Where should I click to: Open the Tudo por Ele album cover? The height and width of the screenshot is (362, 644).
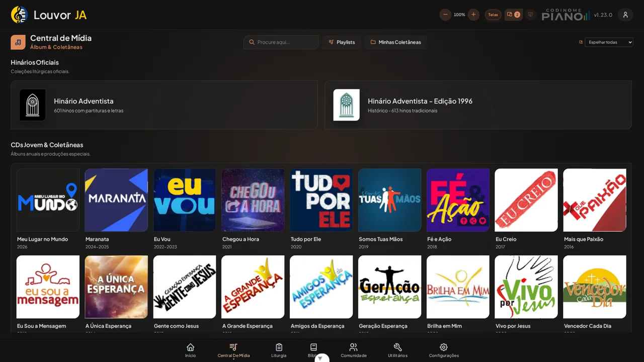[321, 200]
